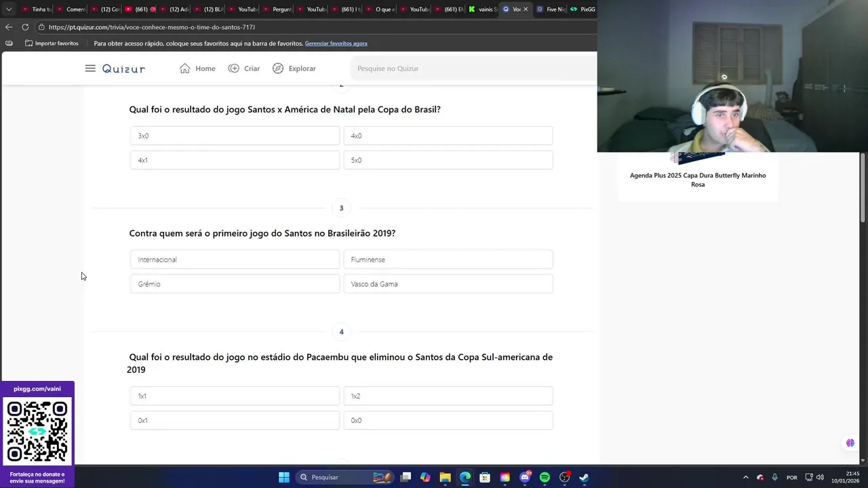Switch to the O que e tab

click(380, 9)
